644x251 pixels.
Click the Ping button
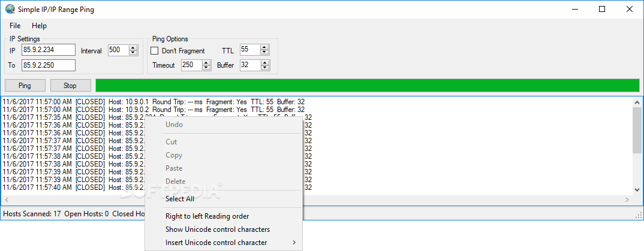[x=25, y=86]
